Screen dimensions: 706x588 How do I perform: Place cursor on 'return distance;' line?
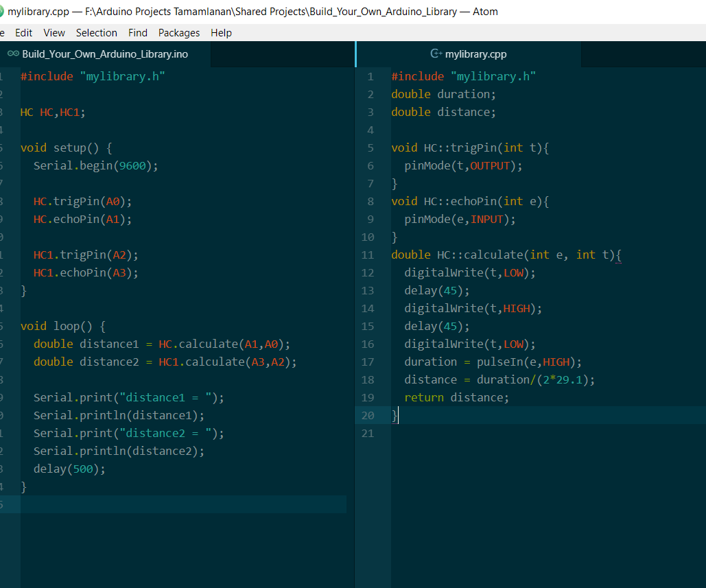coord(457,398)
